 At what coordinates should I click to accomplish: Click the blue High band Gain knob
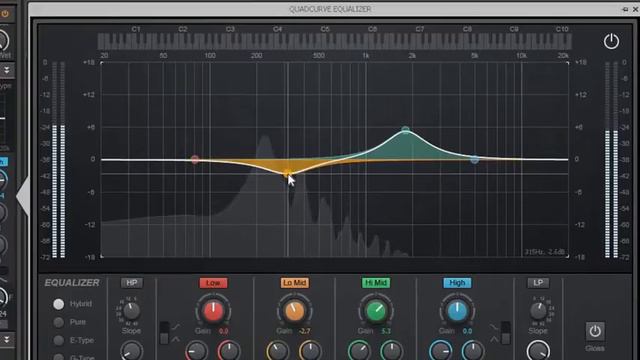tap(457, 311)
